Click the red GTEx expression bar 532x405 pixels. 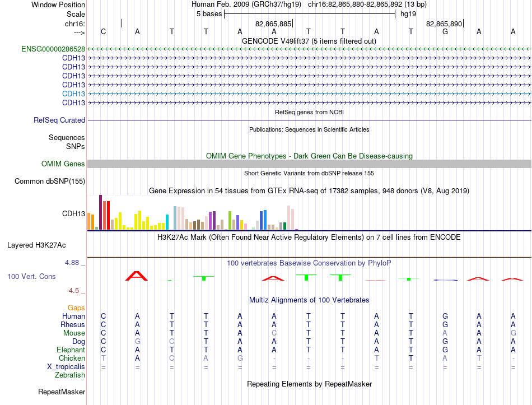(x=108, y=215)
